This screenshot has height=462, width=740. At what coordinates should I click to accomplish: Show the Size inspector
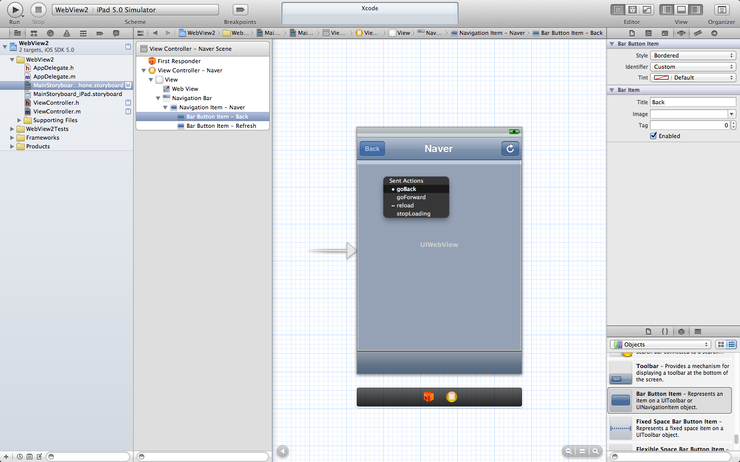698,33
